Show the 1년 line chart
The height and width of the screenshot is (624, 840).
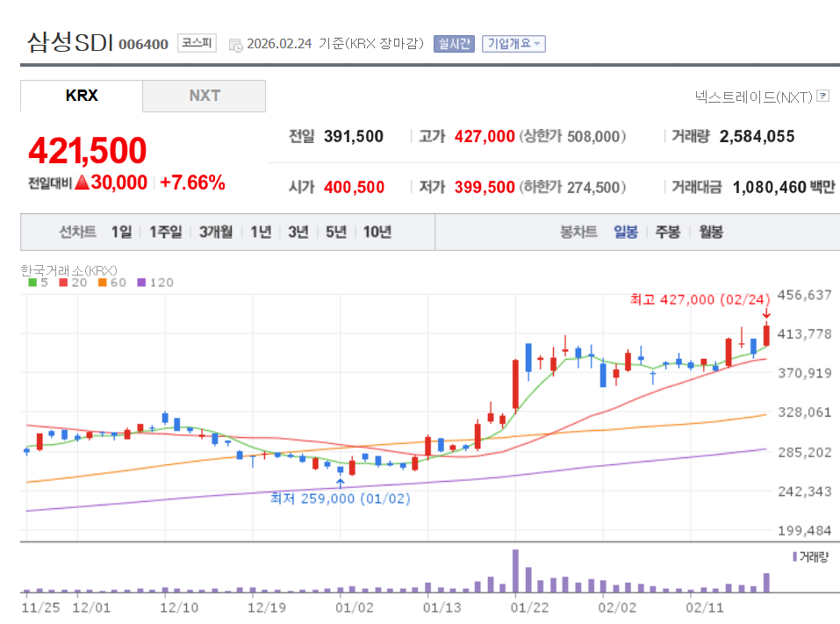tap(261, 232)
